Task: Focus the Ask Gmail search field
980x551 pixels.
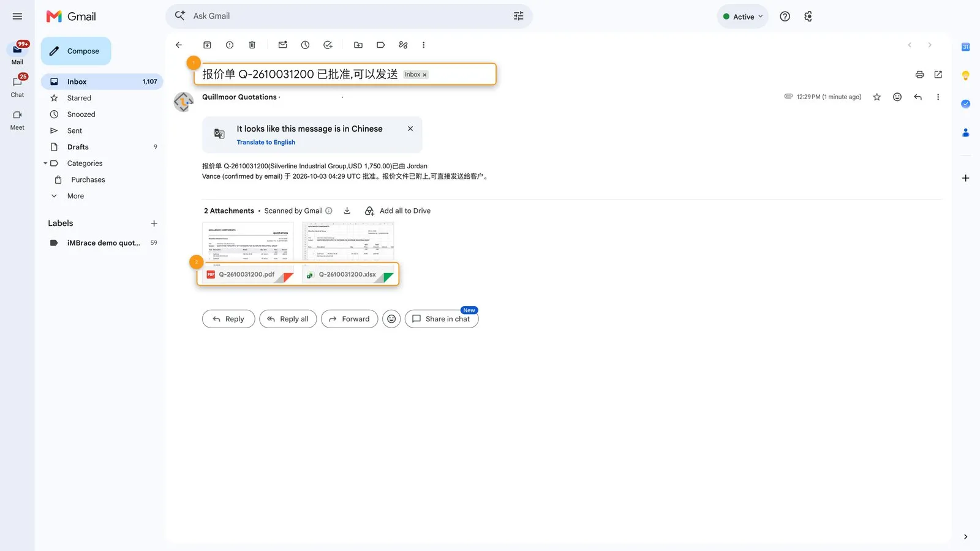Action: point(349,16)
